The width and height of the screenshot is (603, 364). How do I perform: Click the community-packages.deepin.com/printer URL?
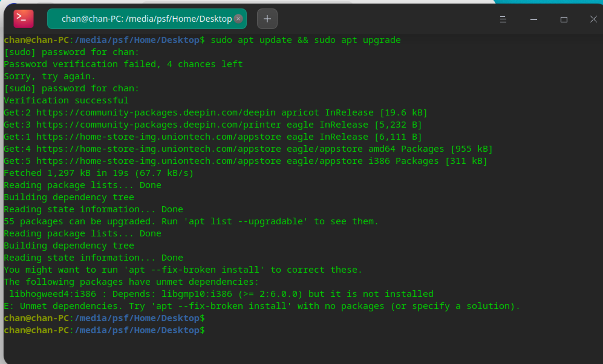pos(158,125)
